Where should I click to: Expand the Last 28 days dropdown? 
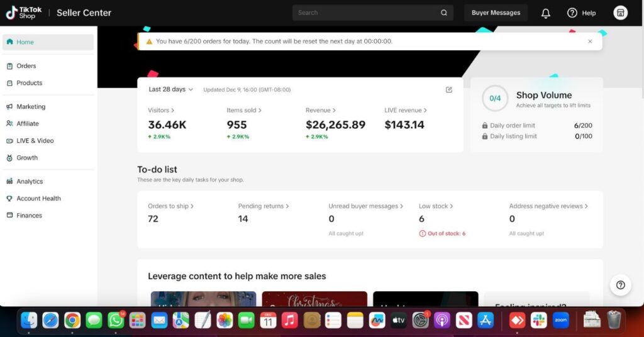click(170, 89)
